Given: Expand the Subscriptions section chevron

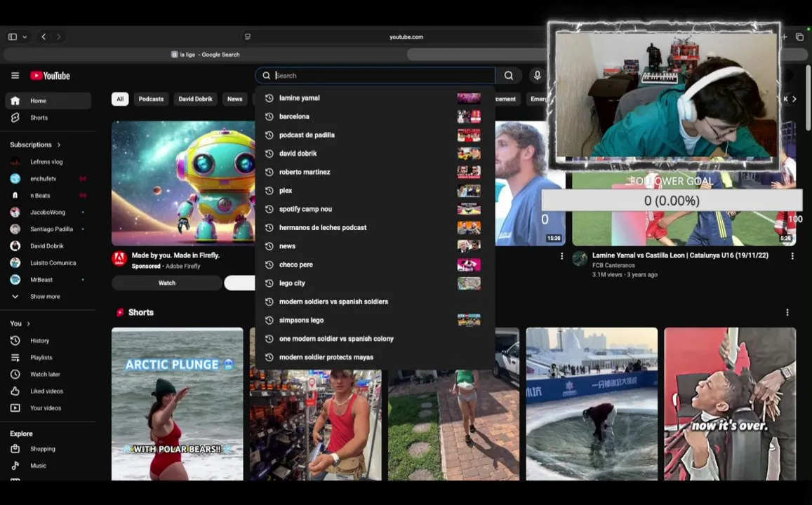Looking at the screenshot, I should pos(59,145).
